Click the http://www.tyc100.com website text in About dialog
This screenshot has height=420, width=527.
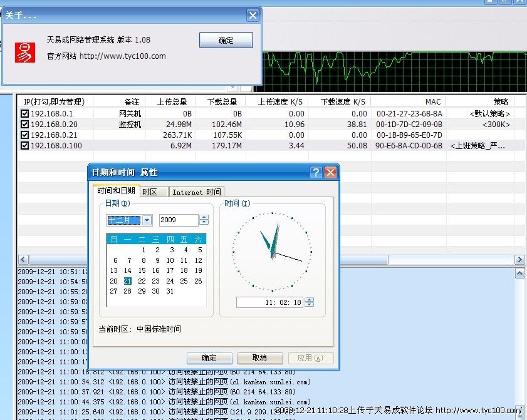pyautogui.click(x=123, y=56)
